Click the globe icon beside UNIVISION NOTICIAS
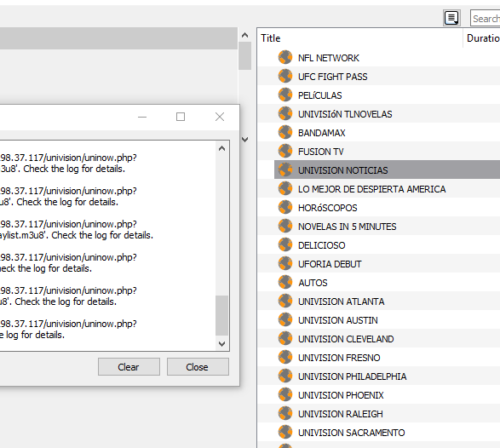Image resolution: width=500 pixels, height=448 pixels. point(285,170)
